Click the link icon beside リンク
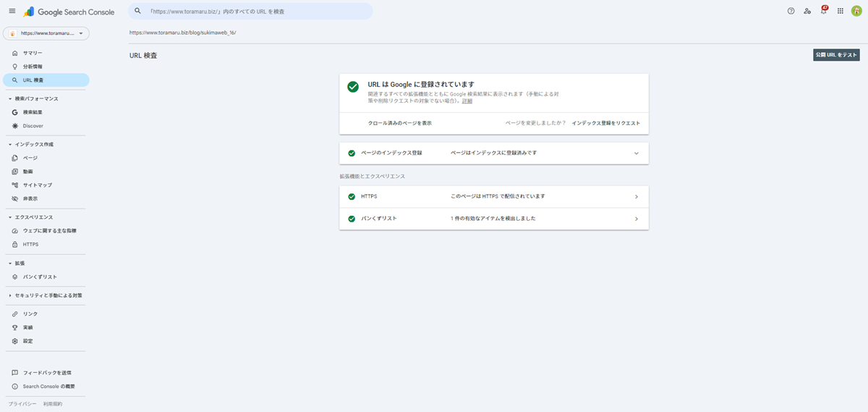Viewport: 868px width, 412px height. (x=14, y=314)
